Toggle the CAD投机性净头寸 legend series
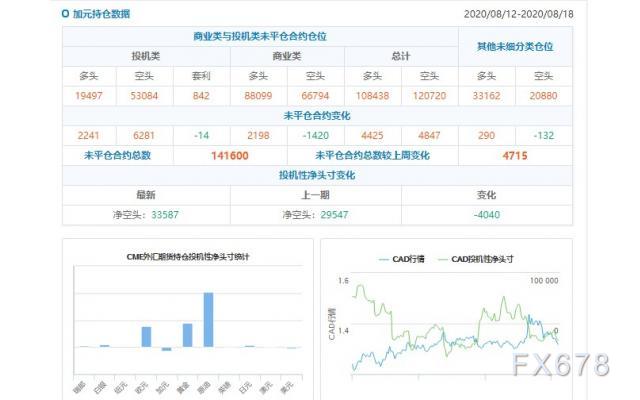Image resolution: width=640 pixels, height=400 pixels. click(476, 259)
